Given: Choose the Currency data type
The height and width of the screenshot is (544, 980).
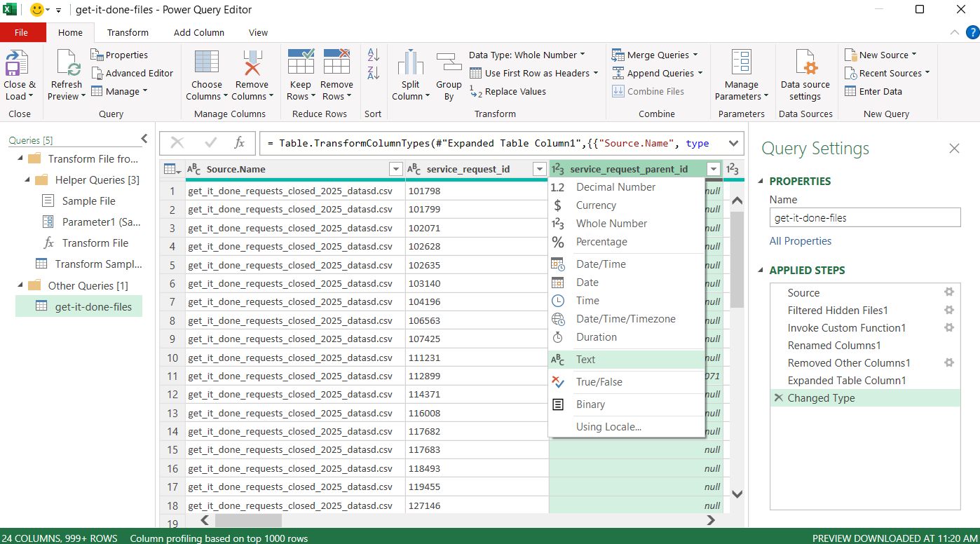Looking at the screenshot, I should pos(626,205).
